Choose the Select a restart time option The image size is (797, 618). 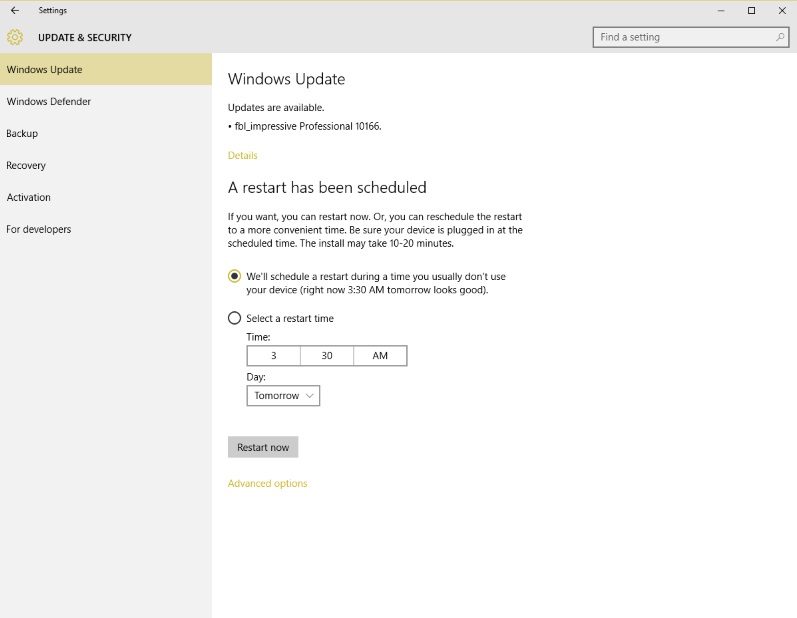[234, 318]
